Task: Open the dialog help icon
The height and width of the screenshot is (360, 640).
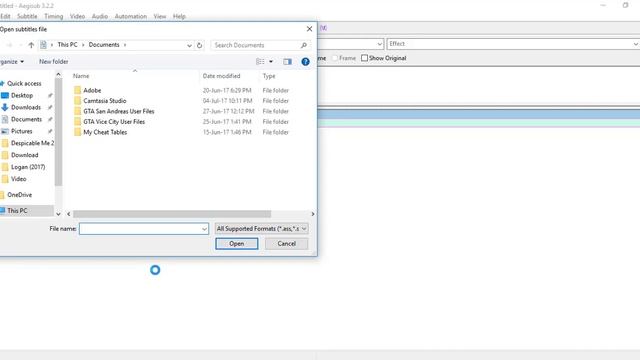Action: (305, 62)
